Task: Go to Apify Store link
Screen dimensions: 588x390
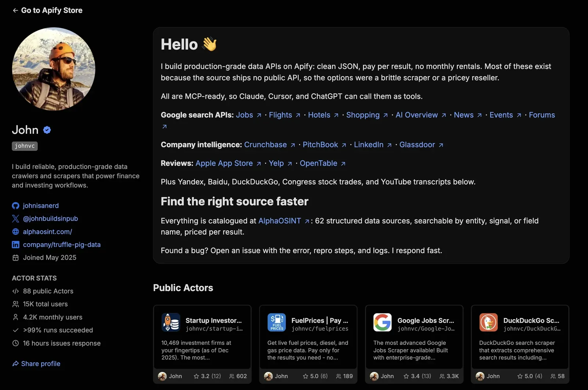Action: tap(47, 10)
